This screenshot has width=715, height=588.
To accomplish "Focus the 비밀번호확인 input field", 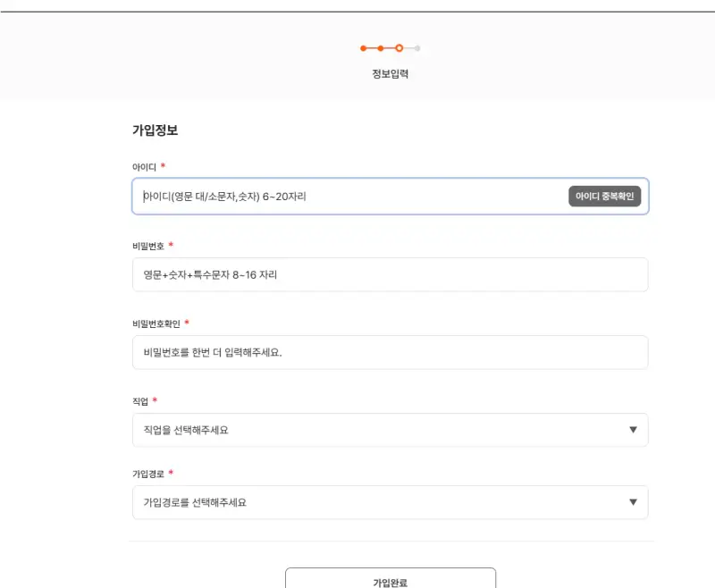I will (391, 352).
